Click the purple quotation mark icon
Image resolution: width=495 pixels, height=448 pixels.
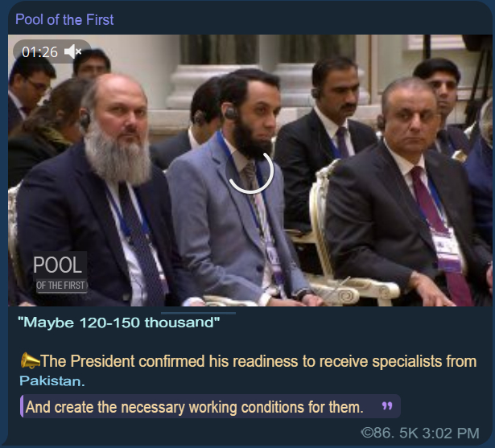[x=387, y=406]
